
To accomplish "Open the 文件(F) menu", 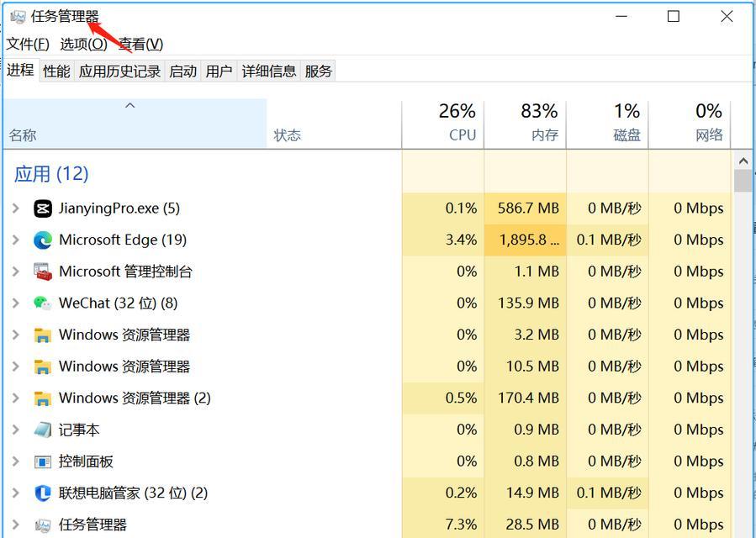I will click(28, 45).
